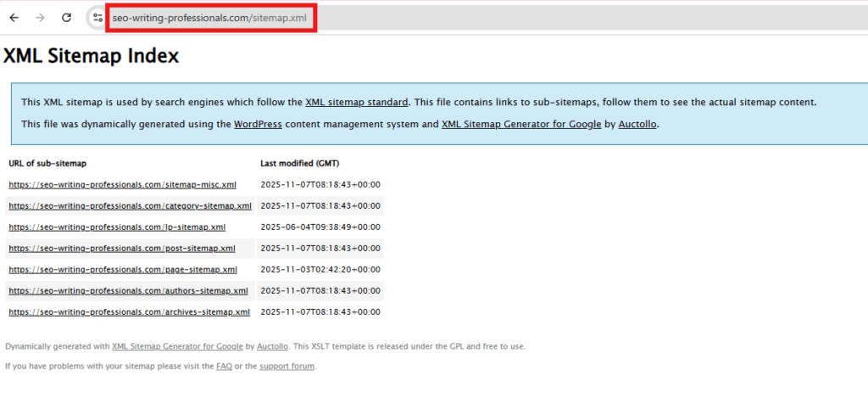This screenshot has height=415, width=868.
Task: Open the sitemap-misc.xml sub-sitemap
Action: pos(122,184)
